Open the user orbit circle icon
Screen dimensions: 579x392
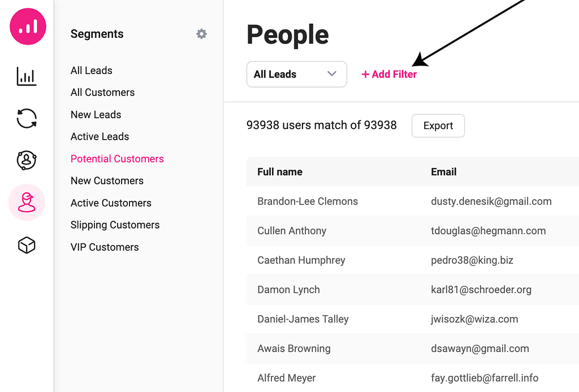coord(27,160)
